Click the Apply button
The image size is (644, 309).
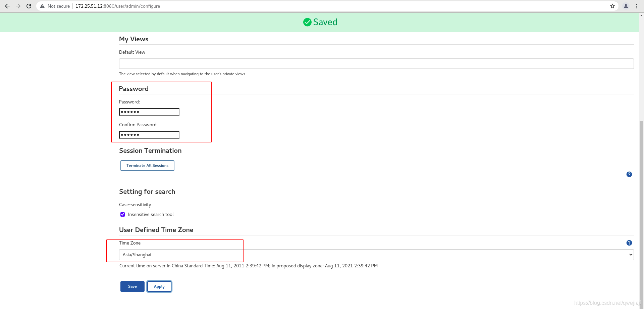click(159, 286)
